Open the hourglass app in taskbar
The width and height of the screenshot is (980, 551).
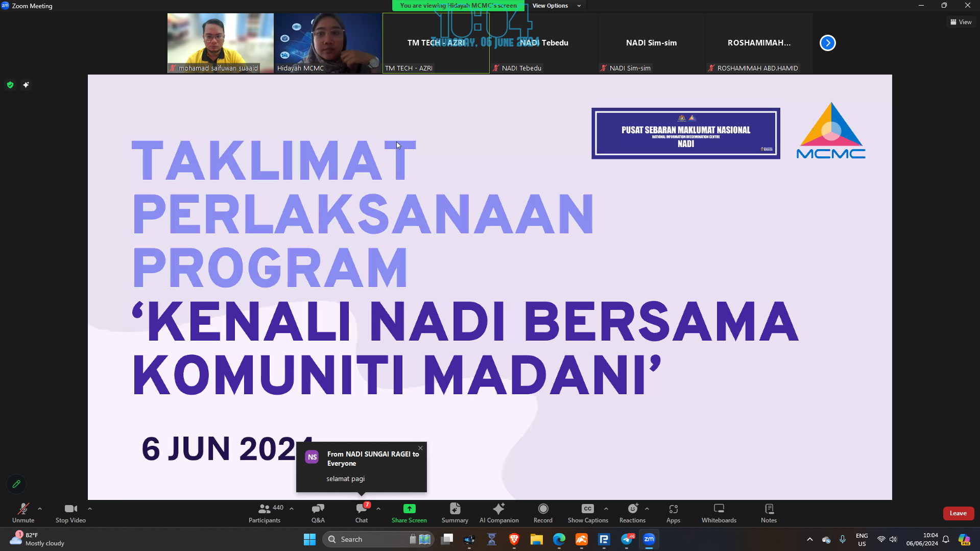492,539
